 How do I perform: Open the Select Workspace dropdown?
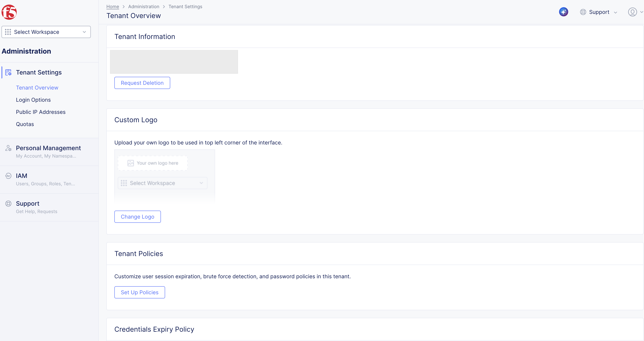(x=46, y=32)
